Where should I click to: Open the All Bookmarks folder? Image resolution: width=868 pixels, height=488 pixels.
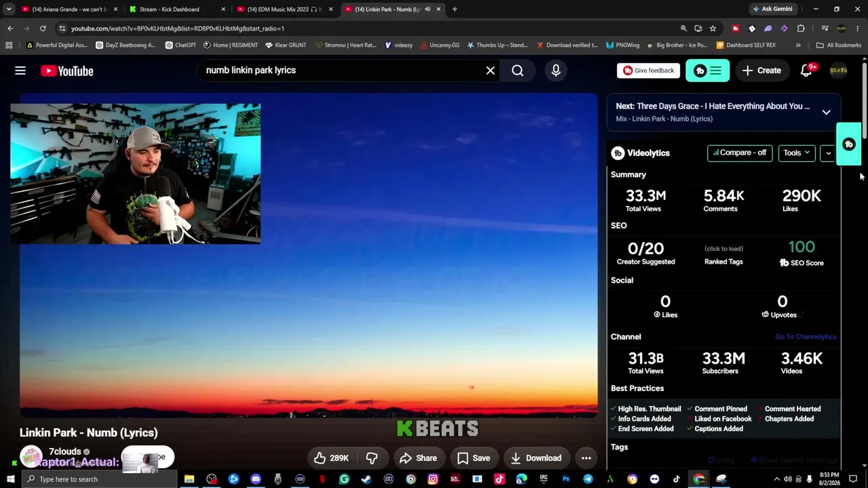[x=839, y=45]
